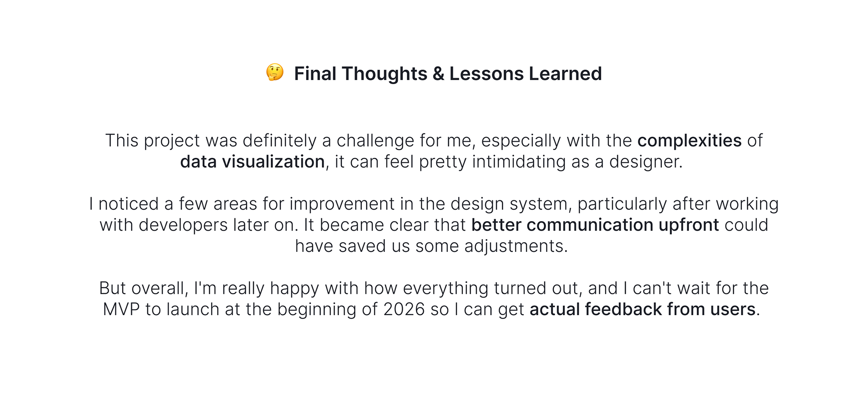Click the phrase "intimidating as a designer"
The image size is (868, 397).
pos(577,162)
